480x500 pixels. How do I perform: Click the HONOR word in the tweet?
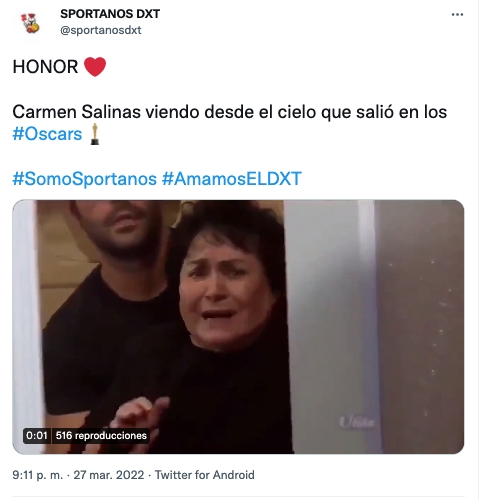(45, 67)
